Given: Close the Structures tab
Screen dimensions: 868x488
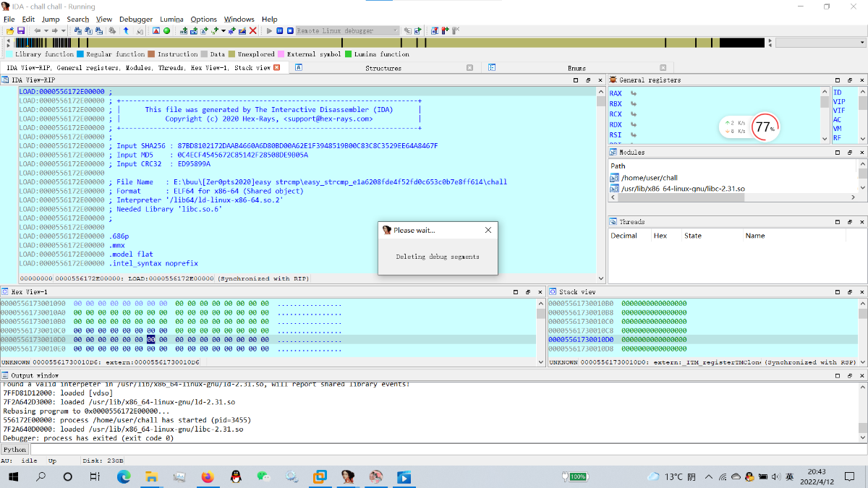Looking at the screenshot, I should click(x=469, y=68).
